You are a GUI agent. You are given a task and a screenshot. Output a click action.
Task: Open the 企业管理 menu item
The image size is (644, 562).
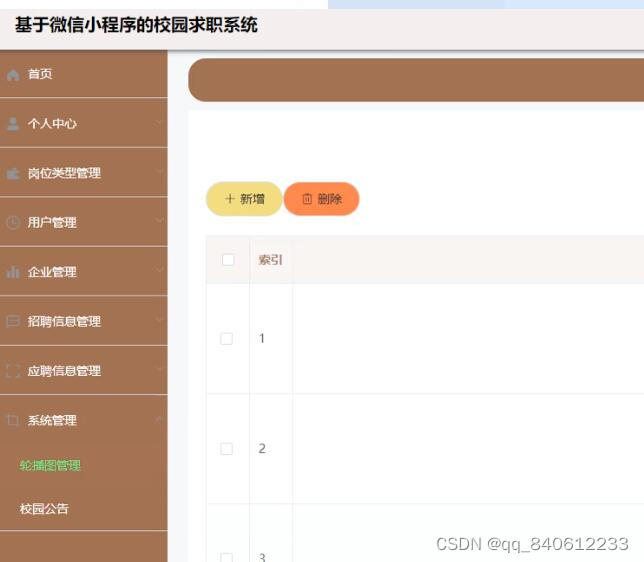click(83, 272)
